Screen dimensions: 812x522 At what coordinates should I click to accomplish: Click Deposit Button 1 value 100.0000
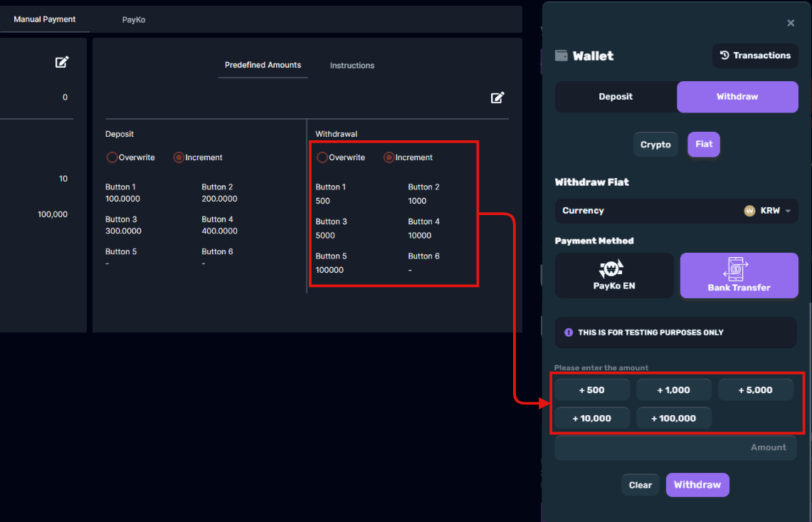click(x=122, y=199)
